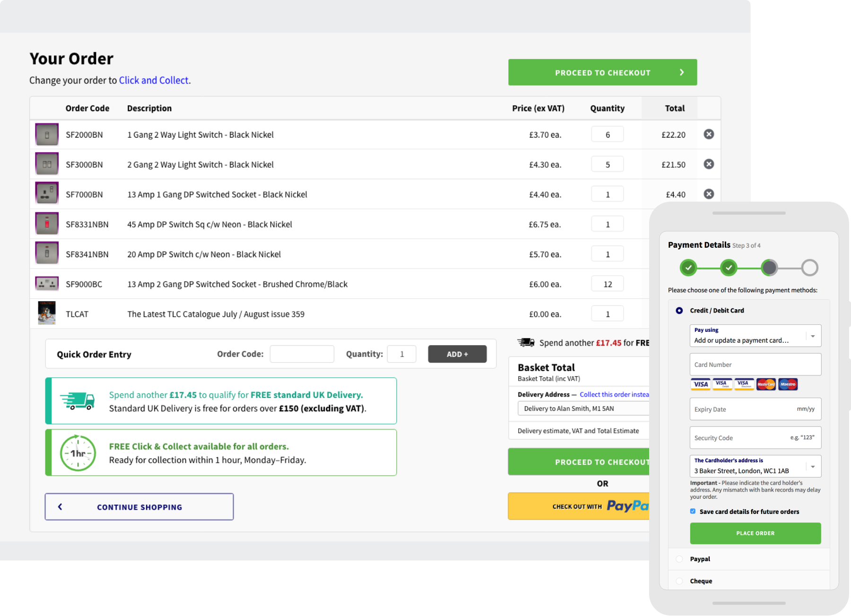Remove SF2000BN light switch from order

[709, 134]
